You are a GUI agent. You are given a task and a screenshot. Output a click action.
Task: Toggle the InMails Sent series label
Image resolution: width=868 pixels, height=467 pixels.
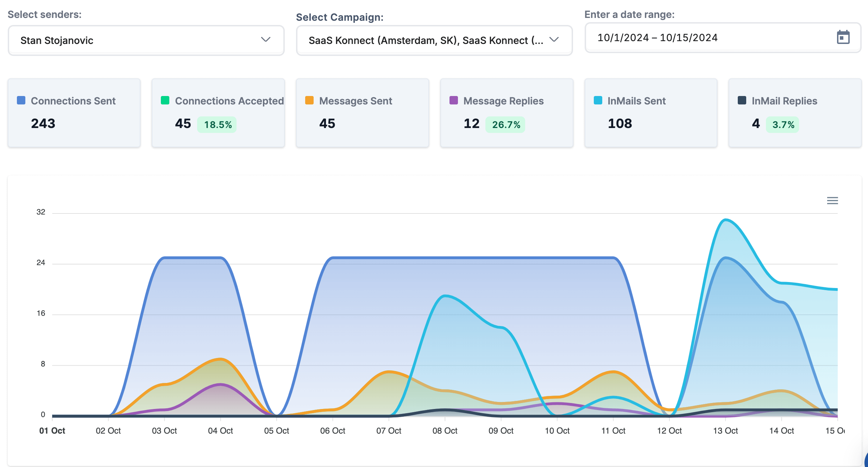pos(637,101)
